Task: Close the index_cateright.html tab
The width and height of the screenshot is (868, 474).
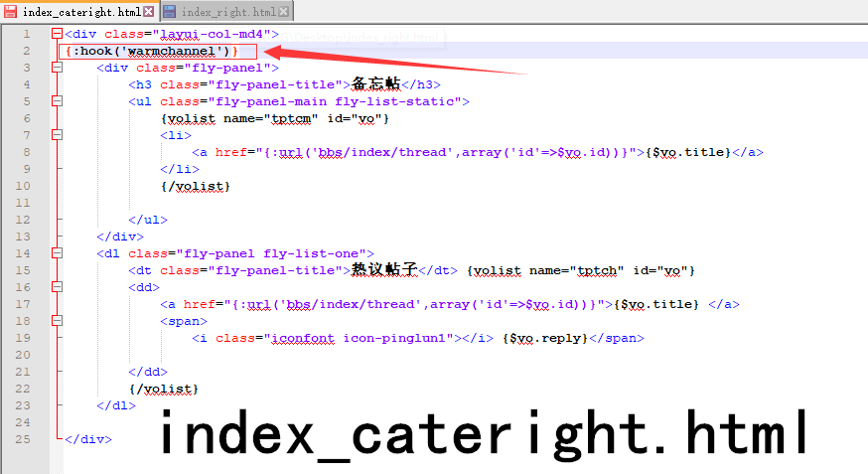Action: 148,12
